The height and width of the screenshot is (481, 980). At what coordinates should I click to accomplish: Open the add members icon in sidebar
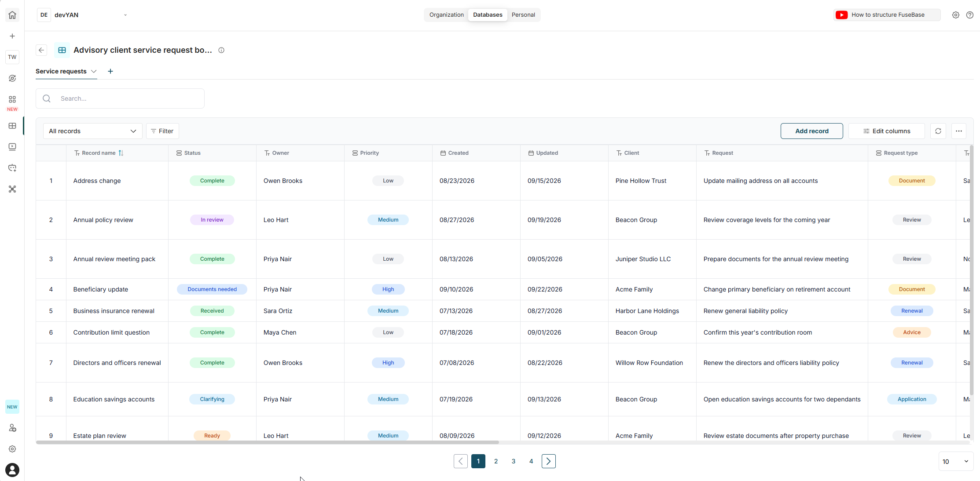pyautogui.click(x=12, y=428)
